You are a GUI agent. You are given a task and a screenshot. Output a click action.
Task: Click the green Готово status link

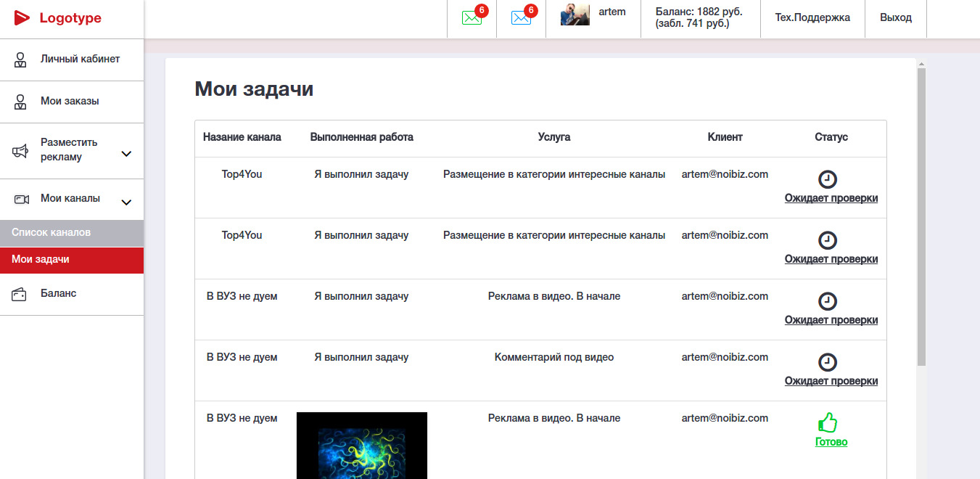(831, 442)
